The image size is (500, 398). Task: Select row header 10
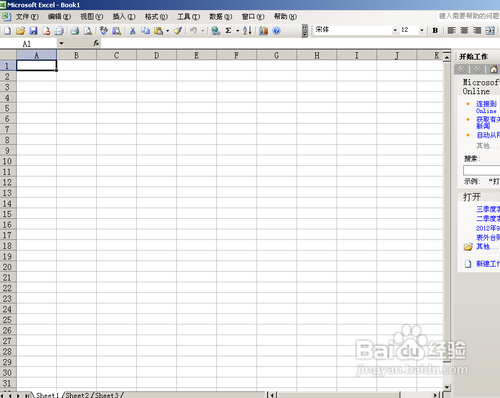8,161
